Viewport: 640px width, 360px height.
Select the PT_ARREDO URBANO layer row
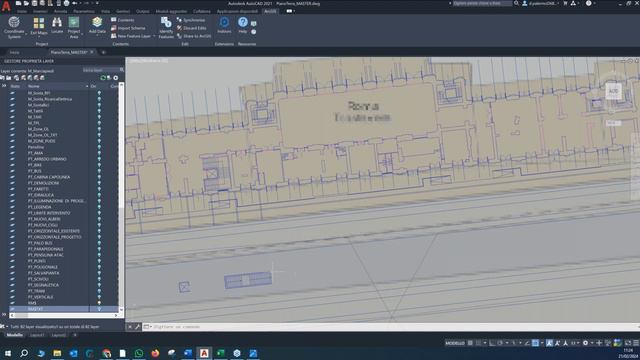(64, 159)
